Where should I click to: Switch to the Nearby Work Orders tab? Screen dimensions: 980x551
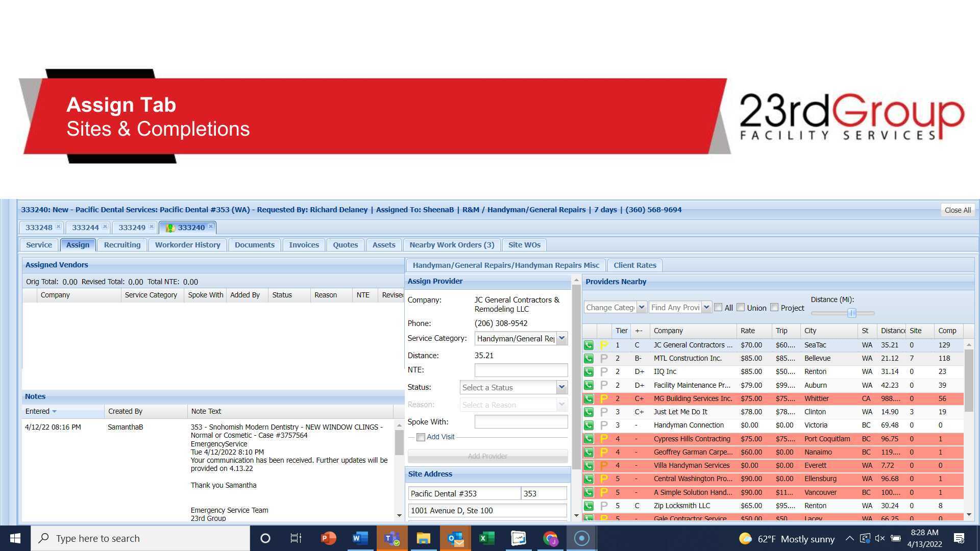pyautogui.click(x=451, y=244)
